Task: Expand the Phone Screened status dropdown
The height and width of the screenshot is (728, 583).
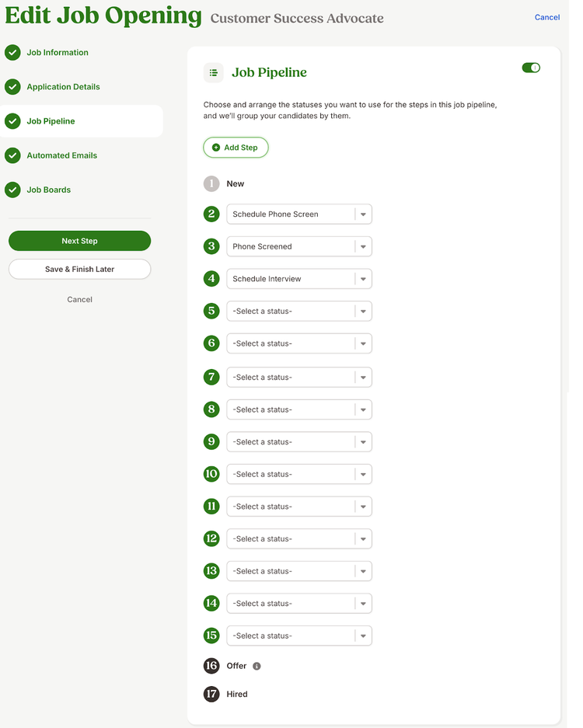Action: [x=299, y=246]
